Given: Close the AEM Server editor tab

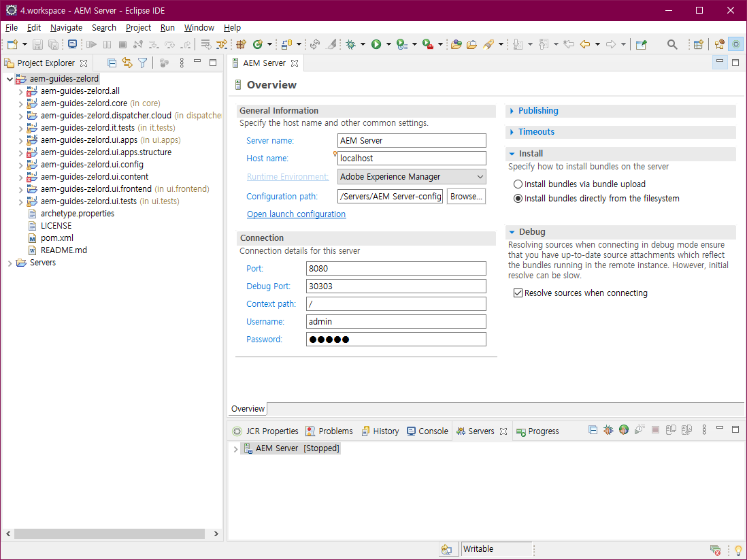Looking at the screenshot, I should (x=295, y=63).
